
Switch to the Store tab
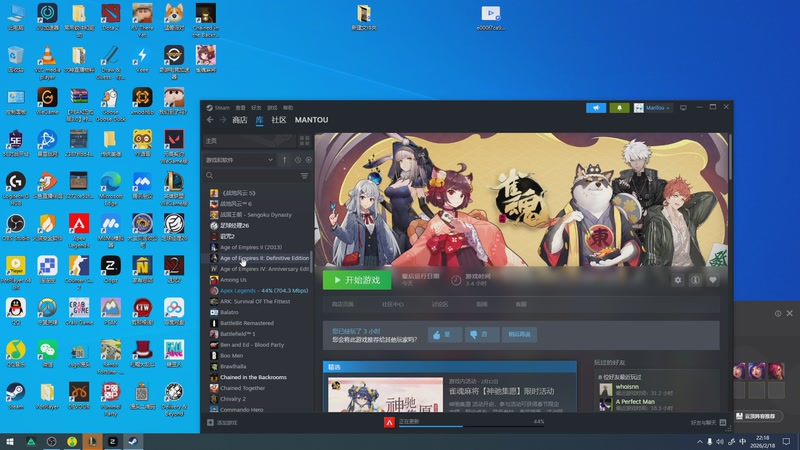pyautogui.click(x=239, y=120)
